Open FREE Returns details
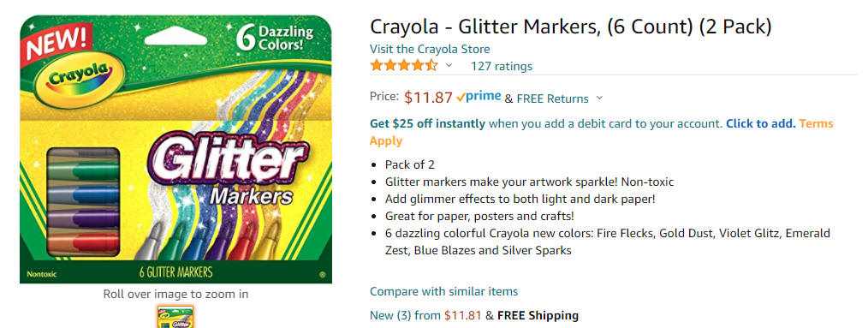The height and width of the screenshot is (328, 868). pyautogui.click(x=552, y=98)
